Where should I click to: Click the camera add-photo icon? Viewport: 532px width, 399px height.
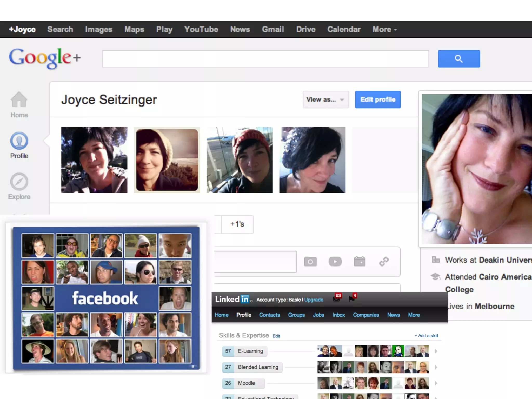310,262
